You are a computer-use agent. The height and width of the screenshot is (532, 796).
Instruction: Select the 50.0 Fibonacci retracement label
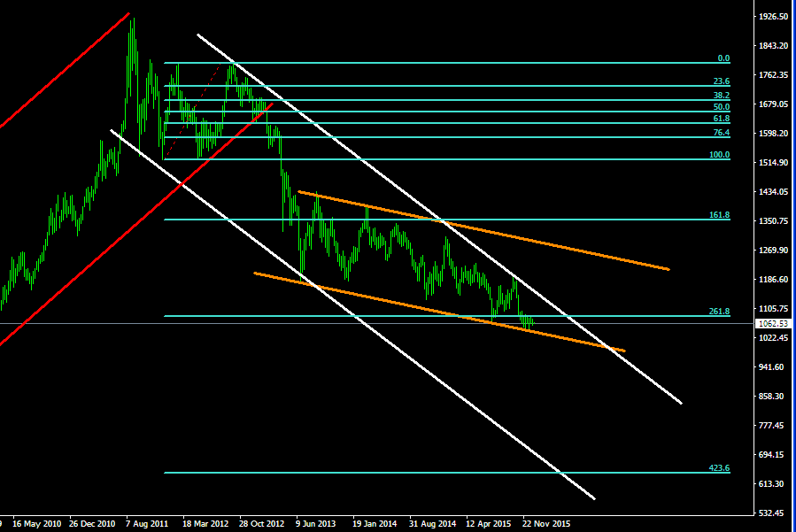[x=721, y=107]
